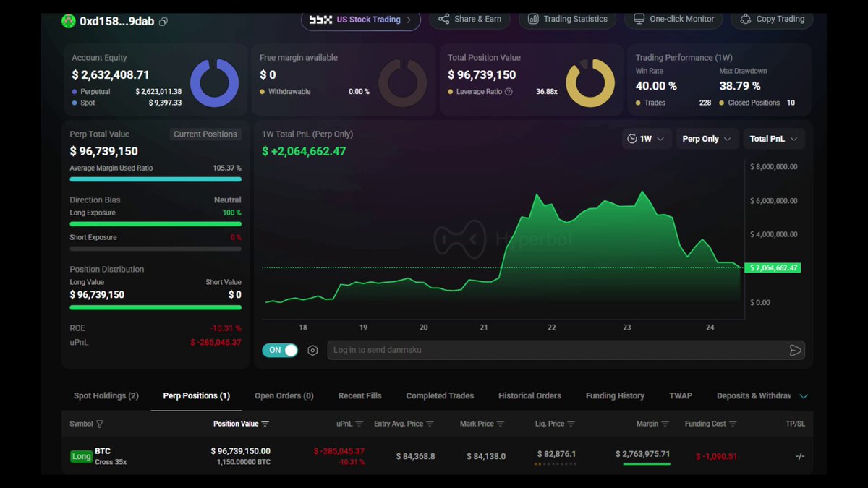Click the BTC symbol in positions row
The height and width of the screenshot is (488, 868).
coord(103,451)
